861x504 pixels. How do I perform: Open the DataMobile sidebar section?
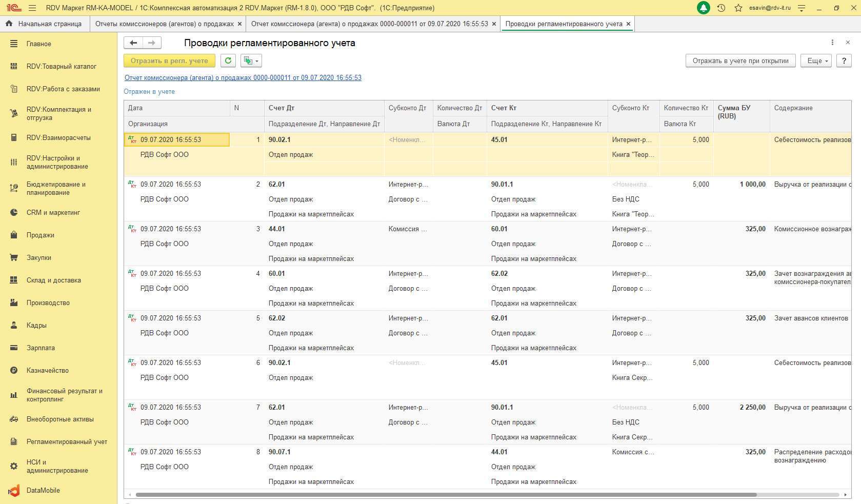(x=43, y=490)
